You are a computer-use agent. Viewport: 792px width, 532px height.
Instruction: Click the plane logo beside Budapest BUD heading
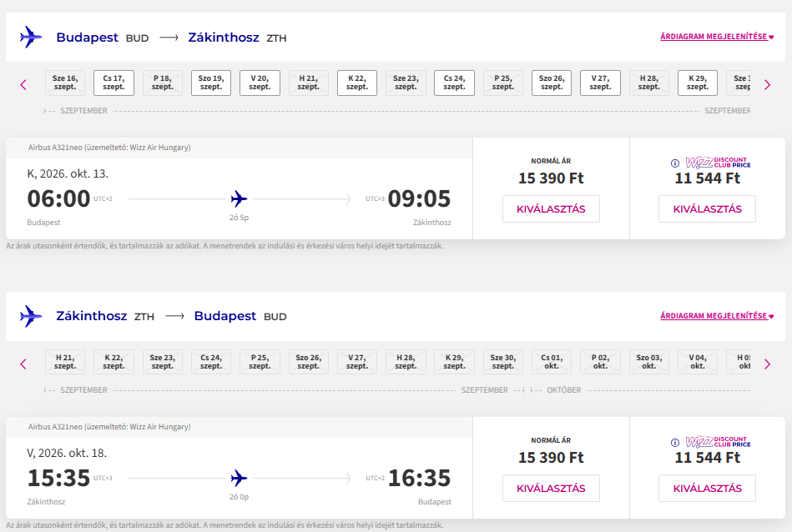tap(31, 38)
